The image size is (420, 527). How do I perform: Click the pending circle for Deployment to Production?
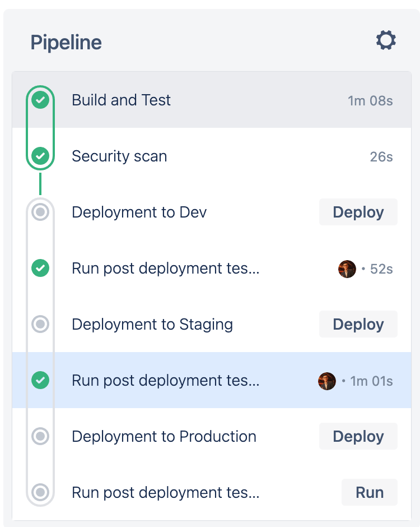coord(40,437)
